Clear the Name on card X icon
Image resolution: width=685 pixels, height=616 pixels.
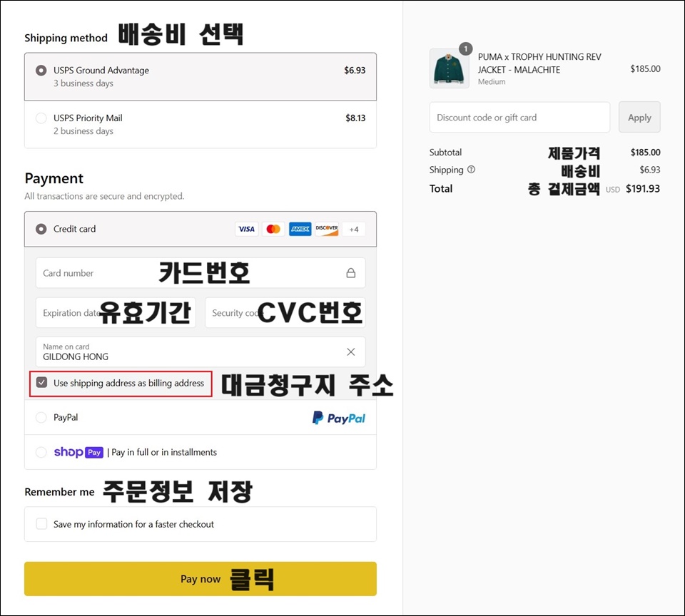tap(351, 352)
